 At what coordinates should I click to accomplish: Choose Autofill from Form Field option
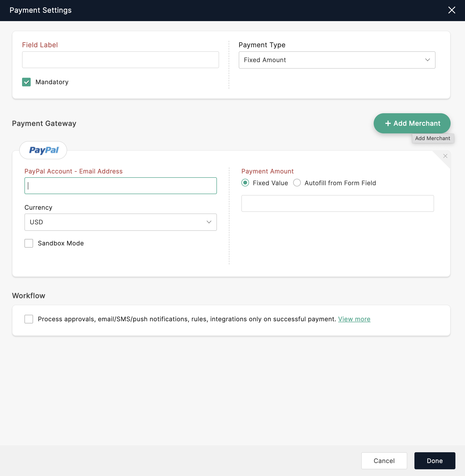pyautogui.click(x=297, y=183)
